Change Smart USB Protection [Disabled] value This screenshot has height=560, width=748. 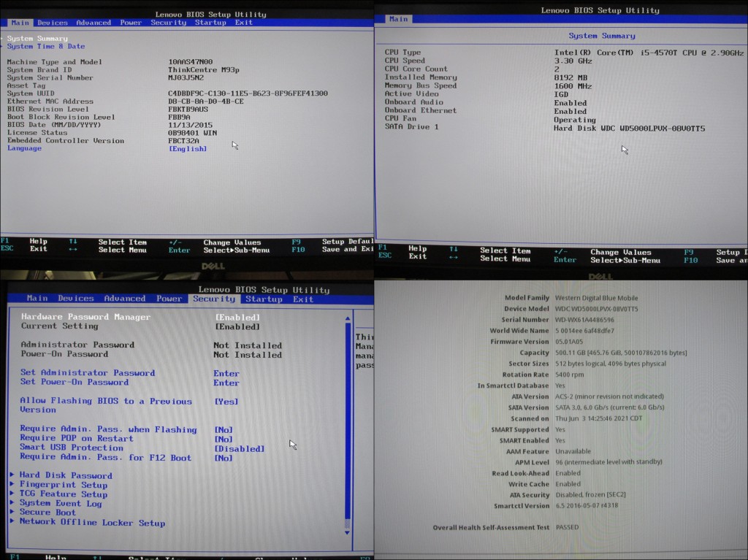(x=239, y=449)
